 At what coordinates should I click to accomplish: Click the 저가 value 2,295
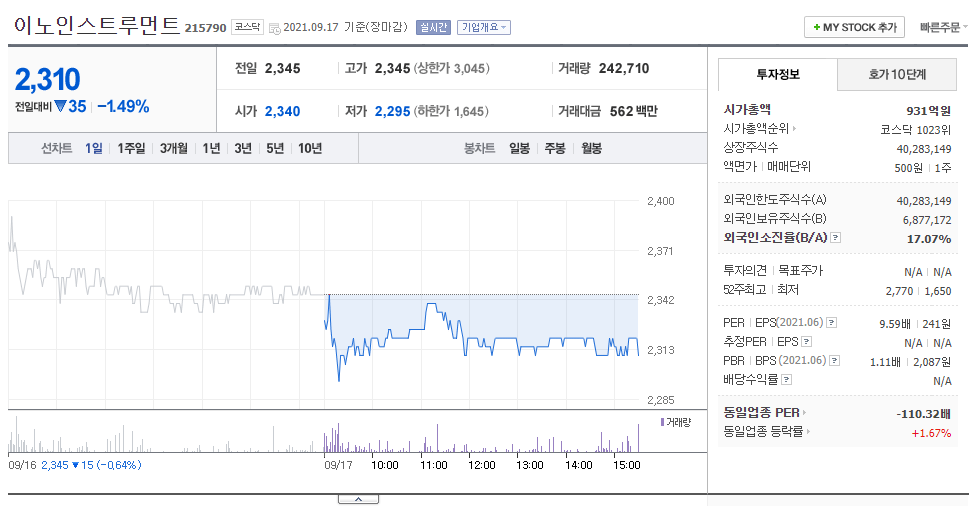point(392,111)
